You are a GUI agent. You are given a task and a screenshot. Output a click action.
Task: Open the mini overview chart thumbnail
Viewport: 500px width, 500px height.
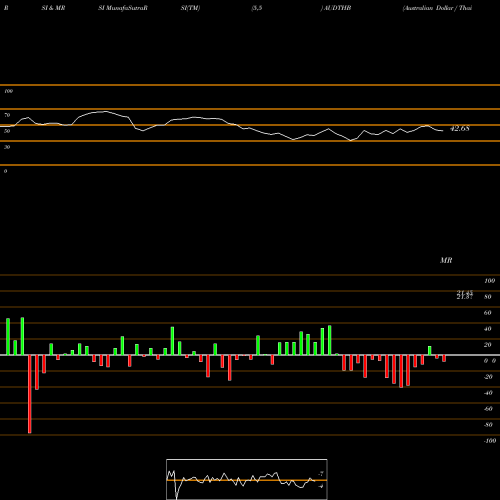click(x=247, y=479)
